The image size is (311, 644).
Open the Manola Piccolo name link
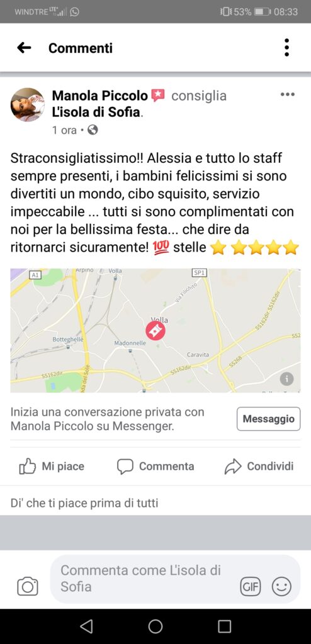pyautogui.click(x=99, y=96)
